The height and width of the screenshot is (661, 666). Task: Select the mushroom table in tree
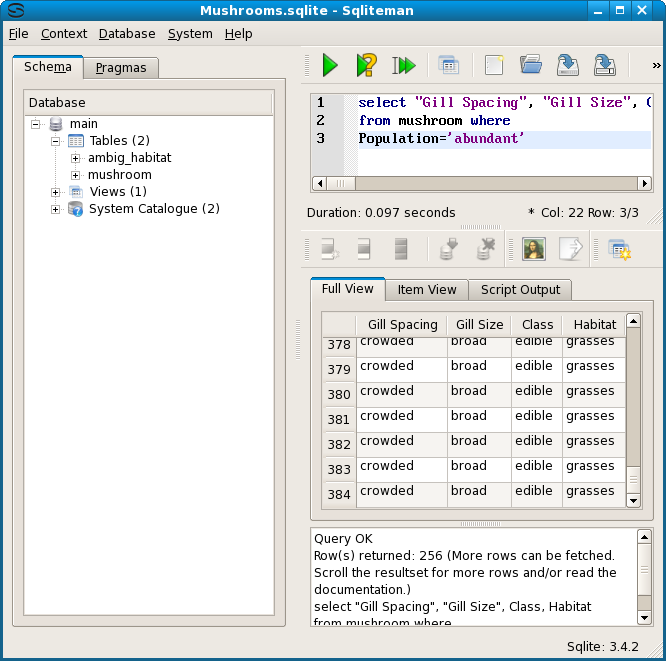point(120,175)
